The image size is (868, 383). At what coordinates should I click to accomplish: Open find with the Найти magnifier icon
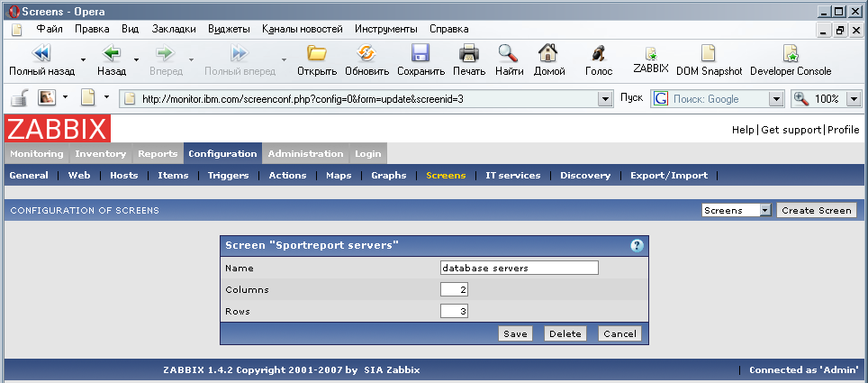click(x=508, y=53)
